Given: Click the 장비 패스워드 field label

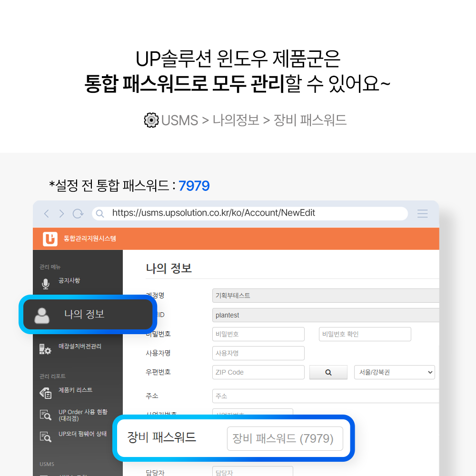Looking at the screenshot, I should tap(162, 437).
